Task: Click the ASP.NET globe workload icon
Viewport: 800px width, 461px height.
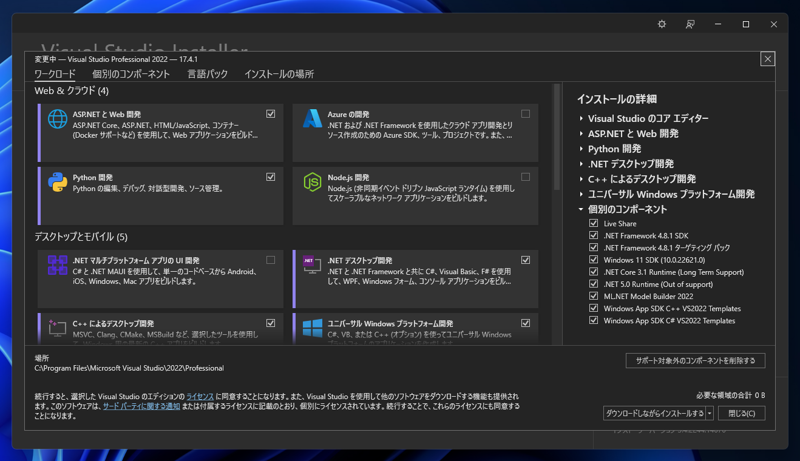Action: coord(58,119)
